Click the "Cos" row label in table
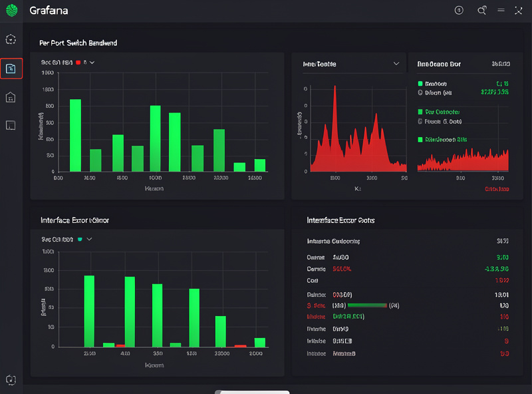532x394 pixels. tap(312, 281)
